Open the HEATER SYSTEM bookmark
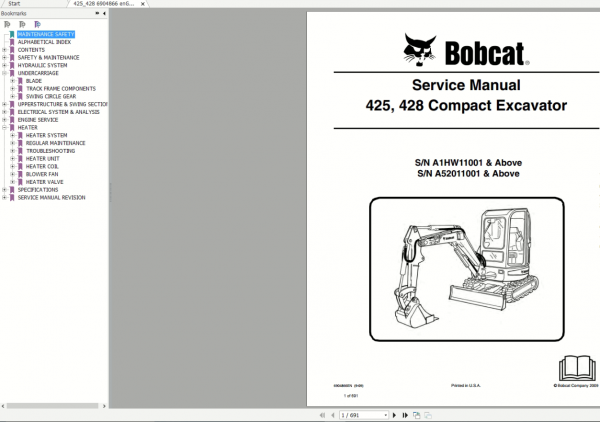 46,135
